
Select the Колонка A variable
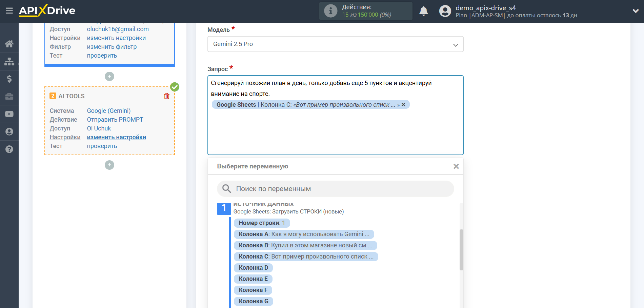pos(304,234)
